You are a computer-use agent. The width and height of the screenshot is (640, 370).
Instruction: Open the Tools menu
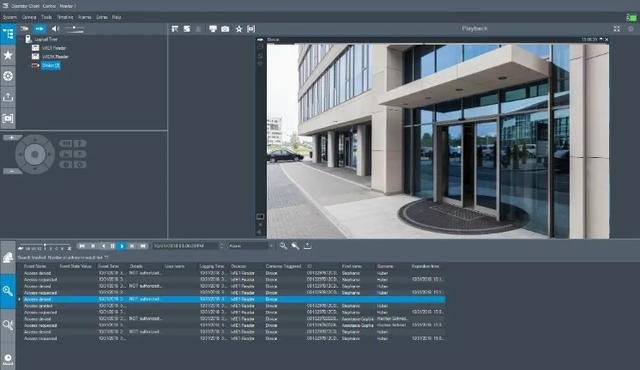[x=47, y=17]
